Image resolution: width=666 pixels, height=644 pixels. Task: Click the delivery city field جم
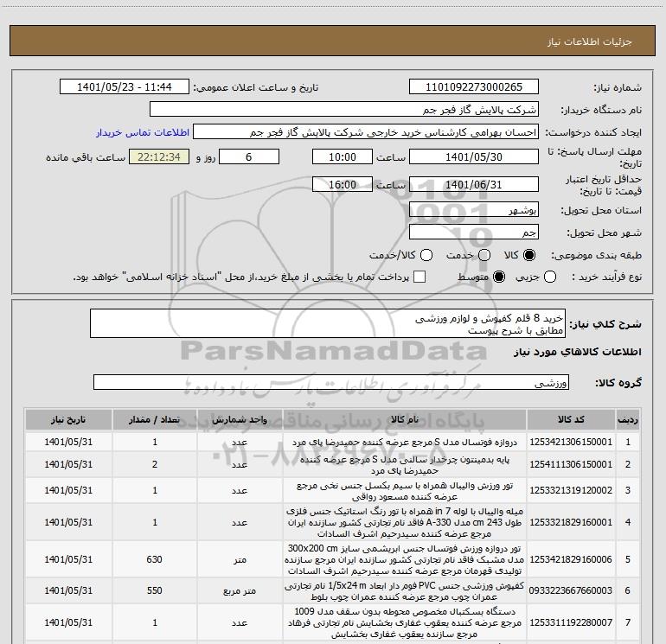coord(474,233)
